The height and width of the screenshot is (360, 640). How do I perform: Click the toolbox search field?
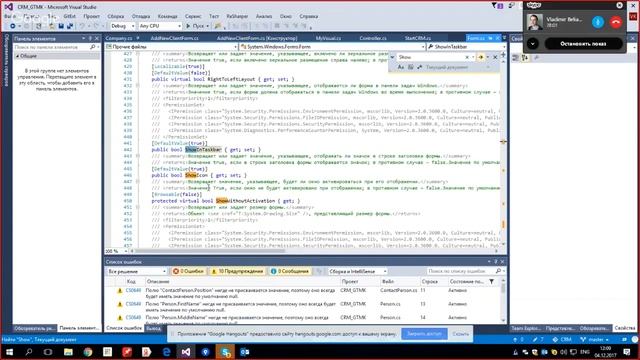52,47
